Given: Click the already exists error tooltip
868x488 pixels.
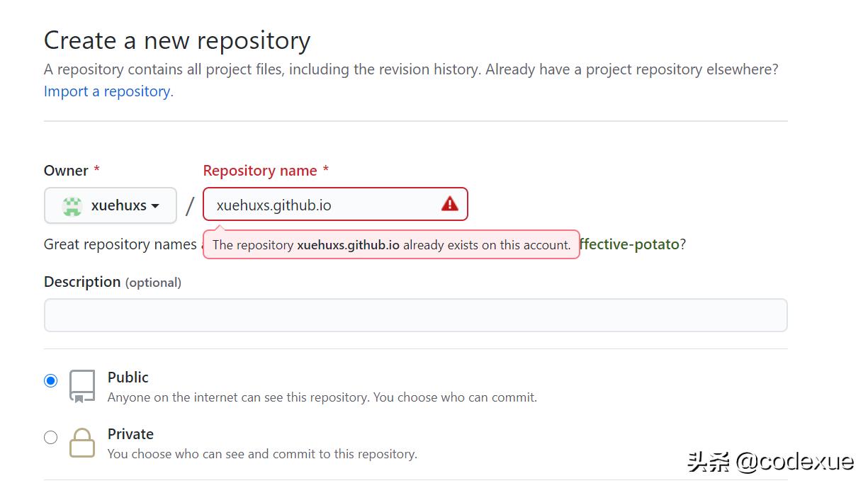Looking at the screenshot, I should click(391, 245).
